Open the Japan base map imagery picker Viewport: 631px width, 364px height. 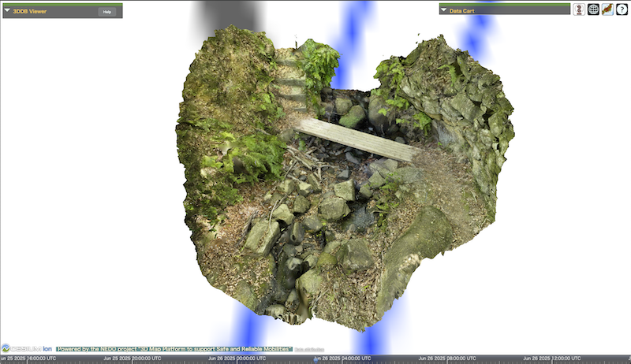[x=607, y=9]
